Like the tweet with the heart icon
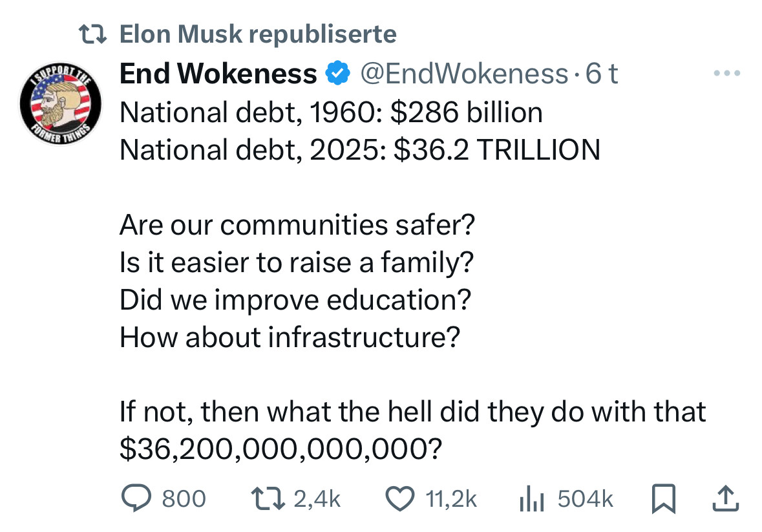The width and height of the screenshot is (762, 532). (x=400, y=499)
